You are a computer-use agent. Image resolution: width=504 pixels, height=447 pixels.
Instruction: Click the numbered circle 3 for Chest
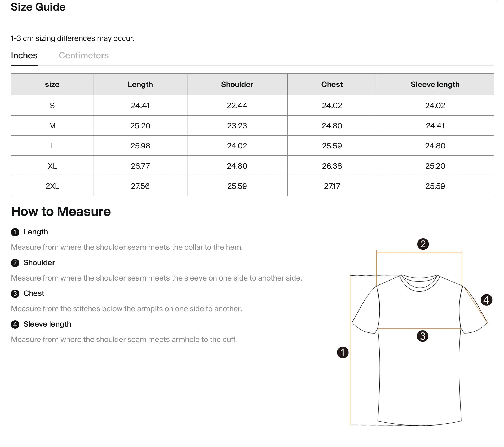pyautogui.click(x=16, y=293)
